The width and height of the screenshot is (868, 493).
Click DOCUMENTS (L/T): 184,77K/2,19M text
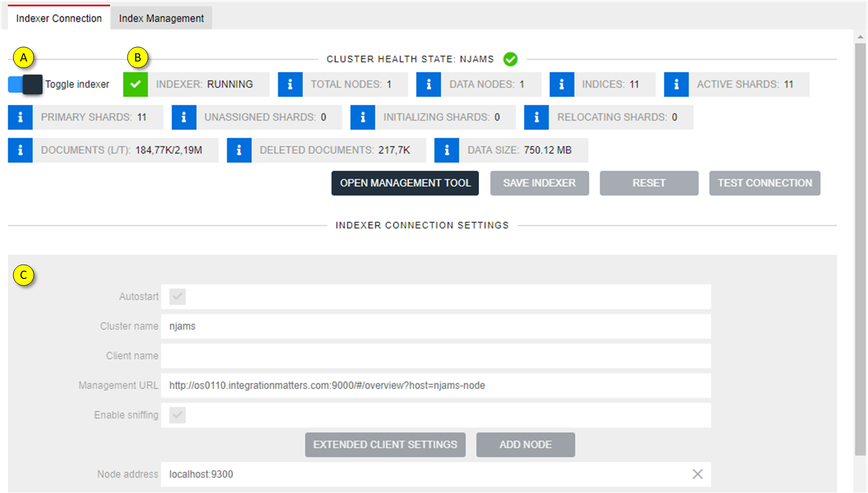click(x=121, y=150)
